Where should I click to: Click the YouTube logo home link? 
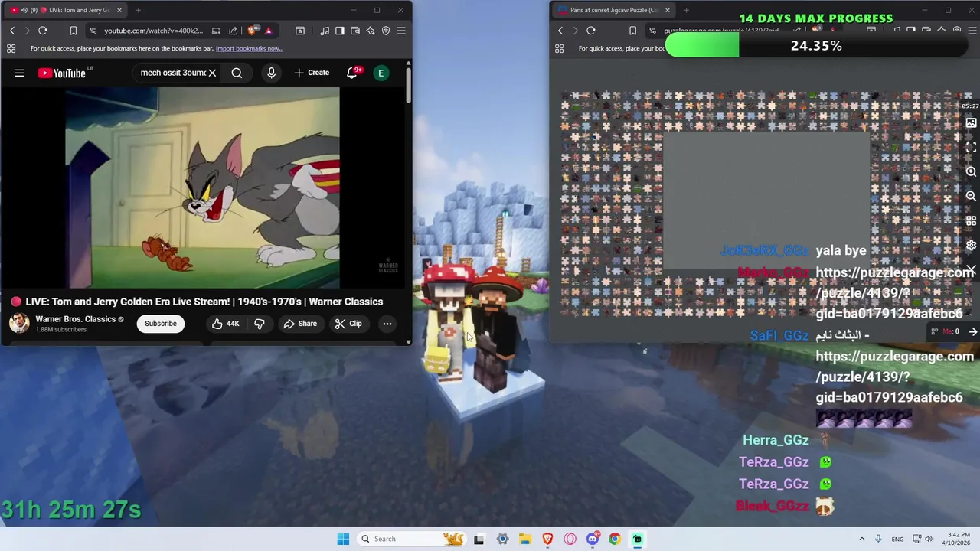point(62,73)
